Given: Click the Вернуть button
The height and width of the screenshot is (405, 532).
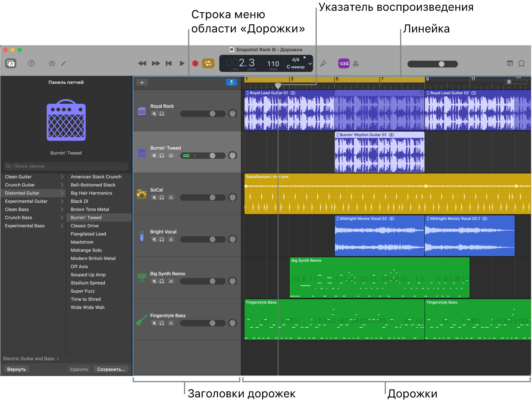Looking at the screenshot, I should 16,369.
